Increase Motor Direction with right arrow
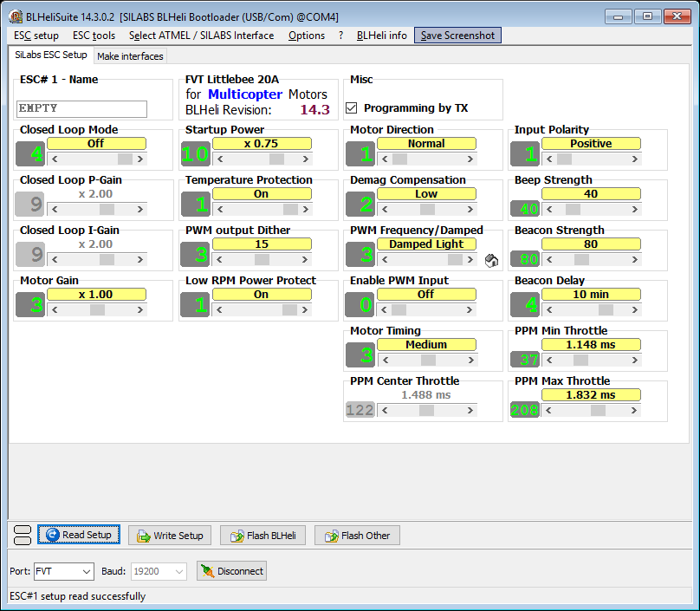 (470, 159)
